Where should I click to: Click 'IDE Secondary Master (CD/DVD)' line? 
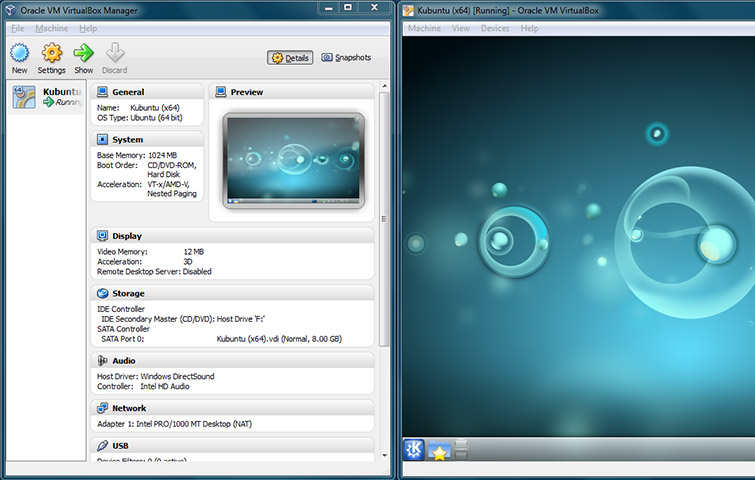183,319
